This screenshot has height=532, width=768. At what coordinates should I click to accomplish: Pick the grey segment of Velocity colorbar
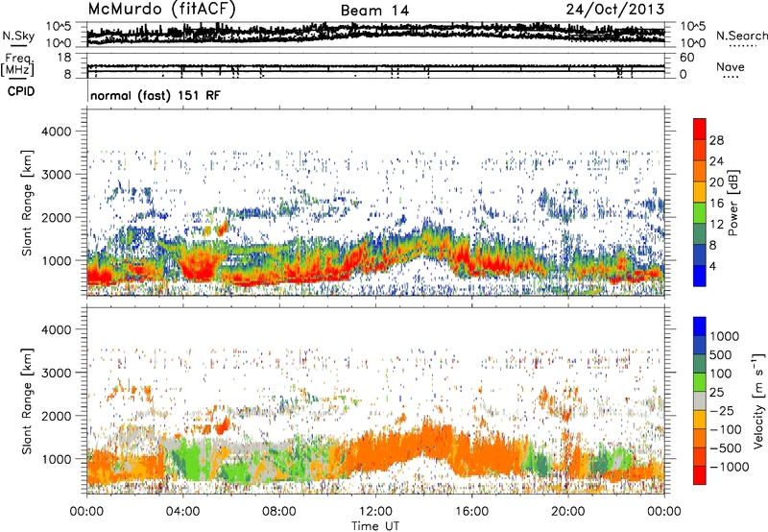[700, 400]
